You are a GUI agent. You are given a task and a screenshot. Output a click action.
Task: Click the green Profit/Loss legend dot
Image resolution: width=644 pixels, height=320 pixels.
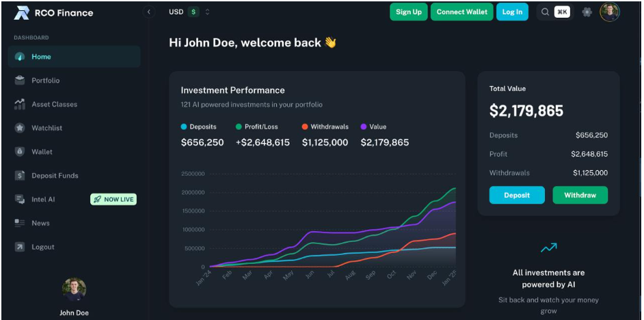click(x=239, y=127)
